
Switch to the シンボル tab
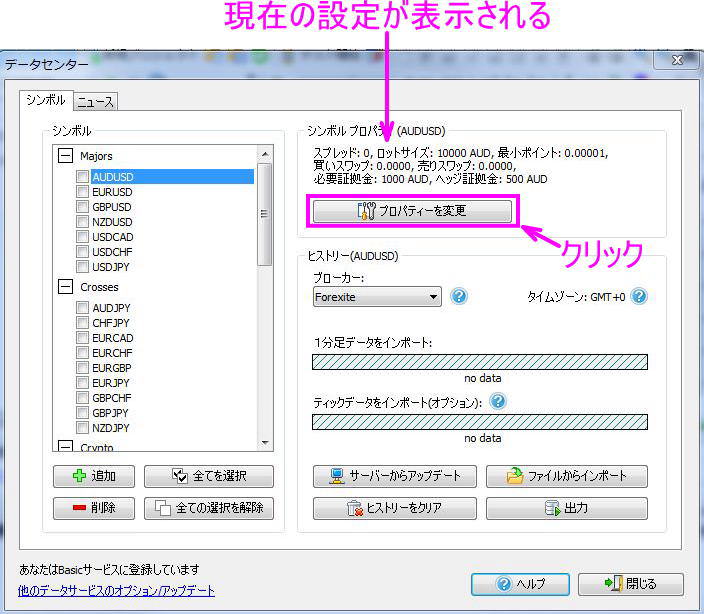pyautogui.click(x=46, y=100)
